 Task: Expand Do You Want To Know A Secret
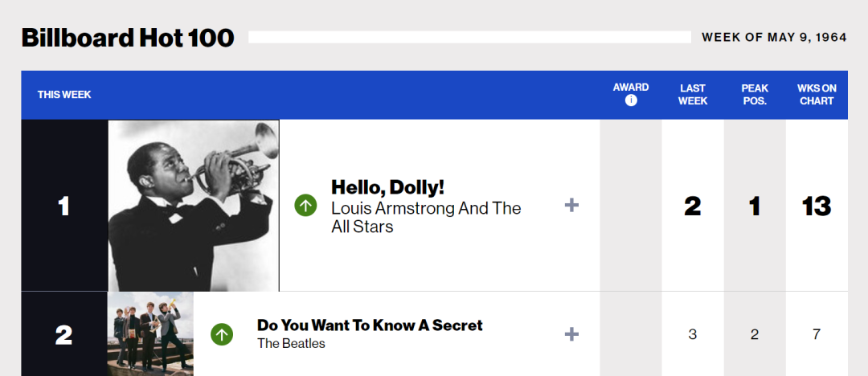pyautogui.click(x=571, y=333)
